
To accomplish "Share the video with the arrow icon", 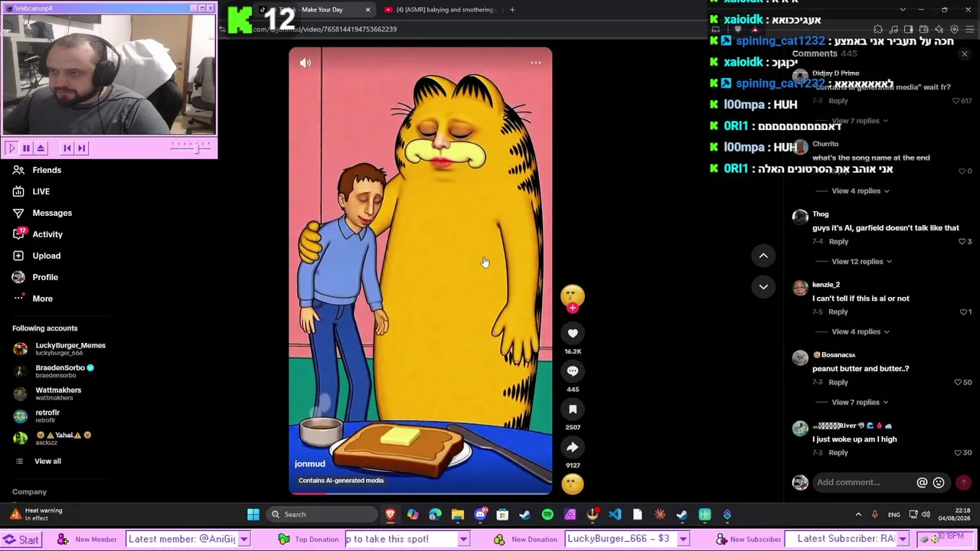I will click(573, 448).
